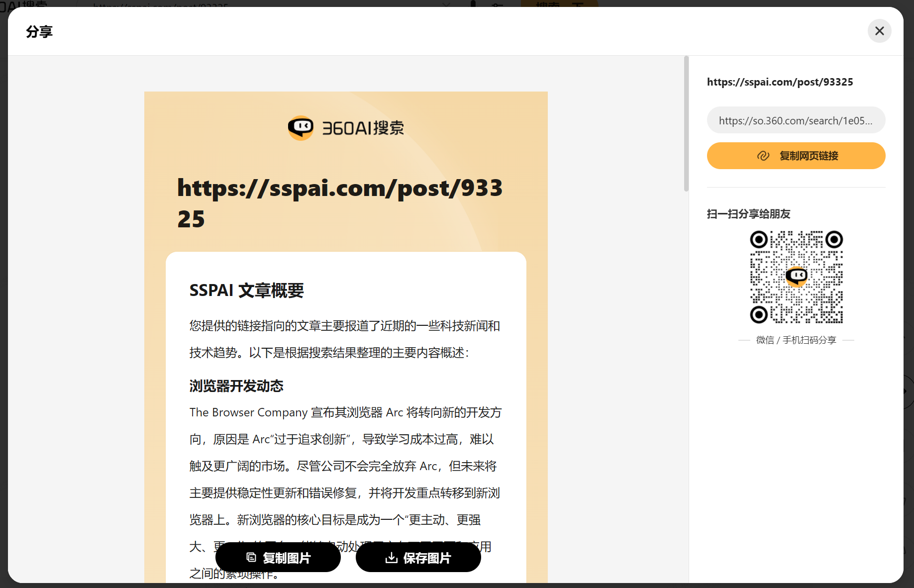Click the 浏览器开发动态 subheading

coord(236,386)
